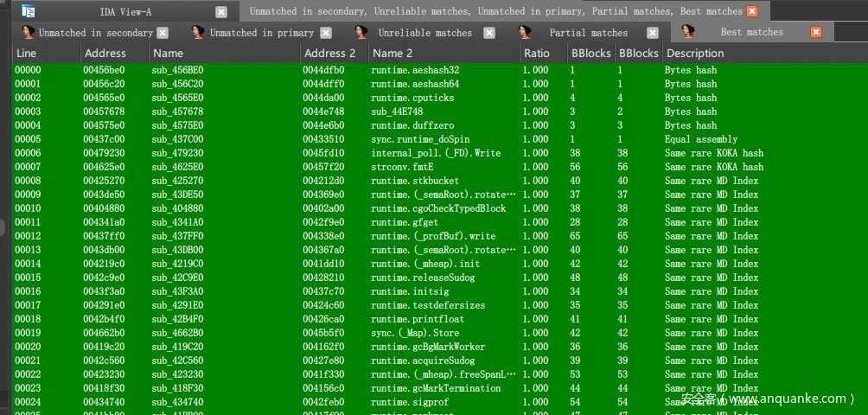868x415 pixels.
Task: Click the Partial matches tab icon
Action: click(525, 32)
